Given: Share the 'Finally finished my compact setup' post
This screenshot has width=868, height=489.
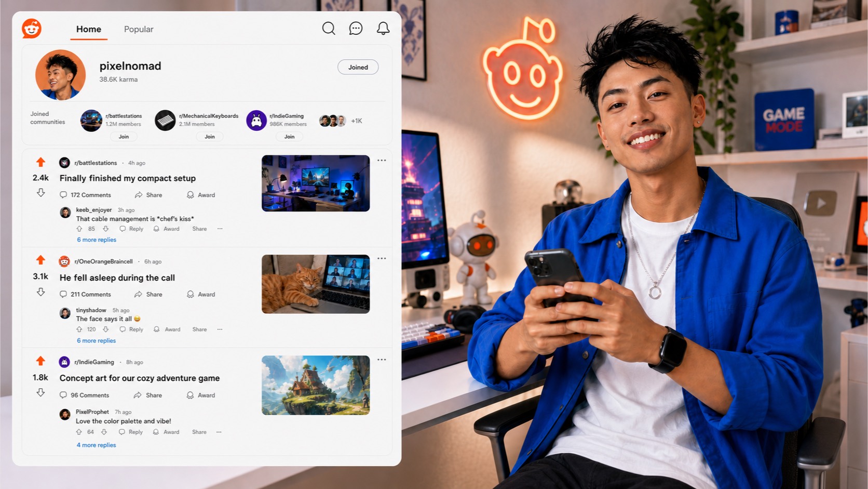Looking at the screenshot, I should click(148, 195).
